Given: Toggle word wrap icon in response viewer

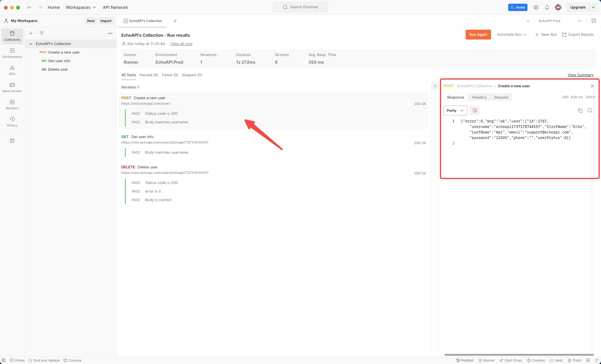Looking at the screenshot, I should (475, 111).
